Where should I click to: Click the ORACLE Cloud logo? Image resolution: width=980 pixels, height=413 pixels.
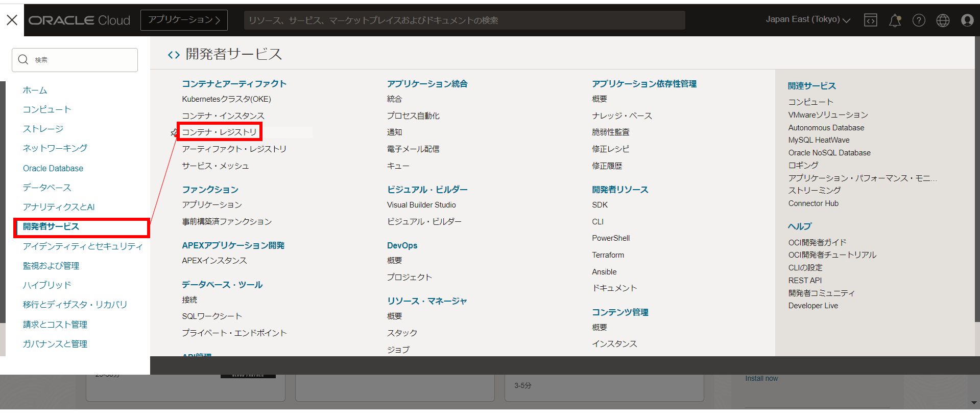[x=79, y=20]
